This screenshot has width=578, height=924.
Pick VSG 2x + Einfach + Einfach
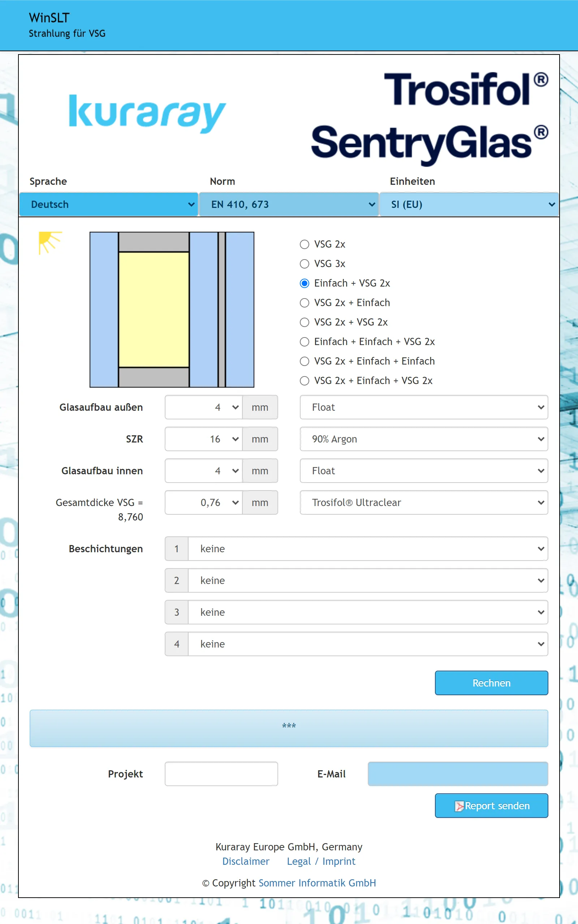click(304, 361)
